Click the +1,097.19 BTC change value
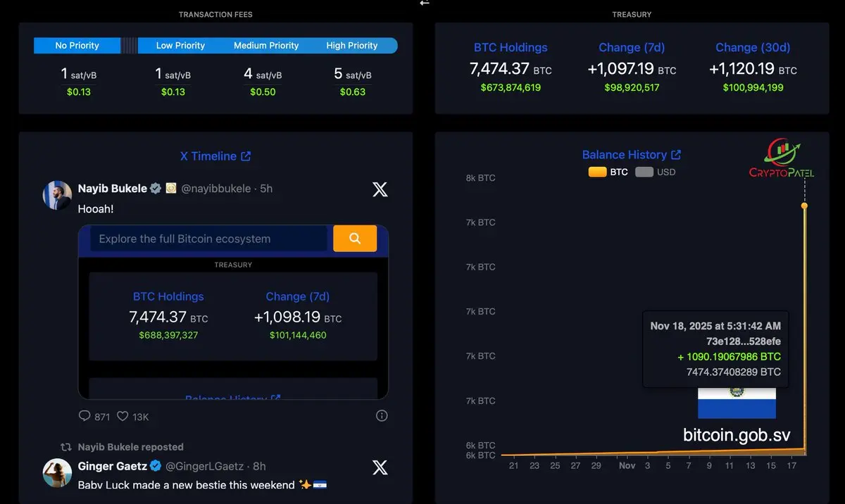The height and width of the screenshot is (504, 845). (632, 69)
